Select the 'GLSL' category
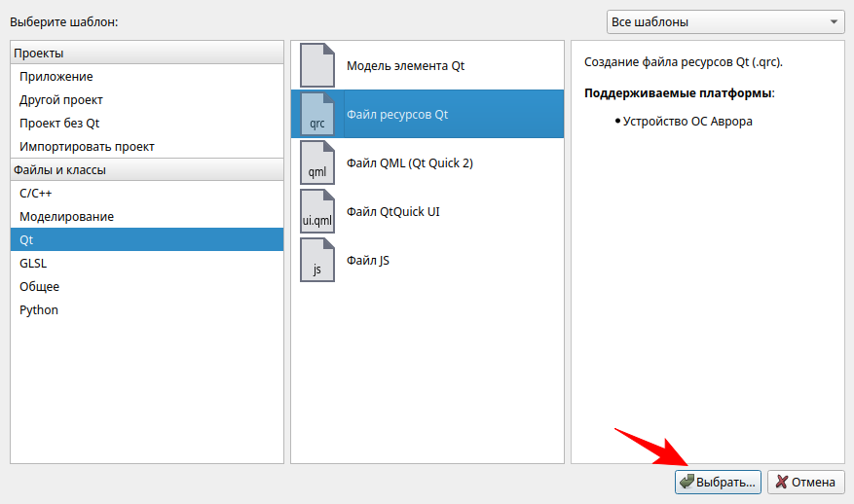The image size is (854, 504). [x=33, y=263]
